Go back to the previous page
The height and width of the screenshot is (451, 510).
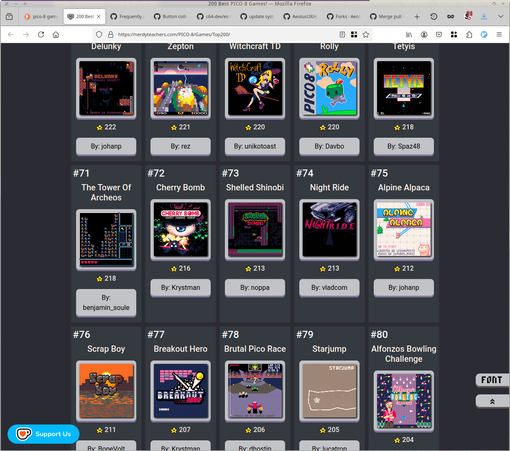click(x=11, y=34)
